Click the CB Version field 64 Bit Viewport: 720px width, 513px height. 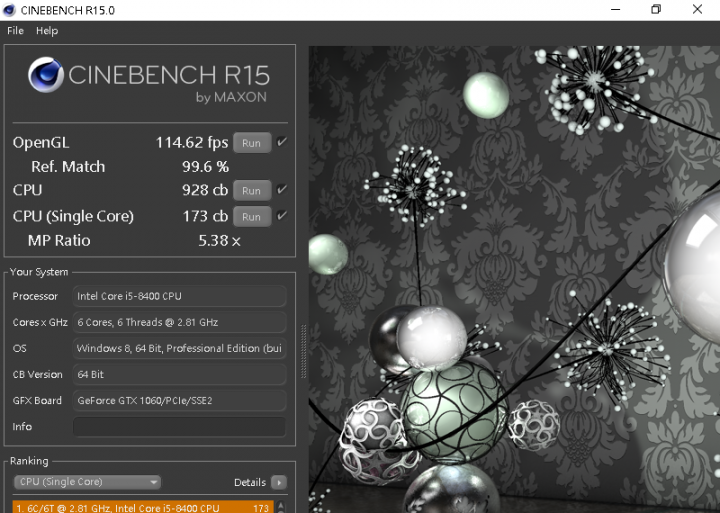click(180, 375)
